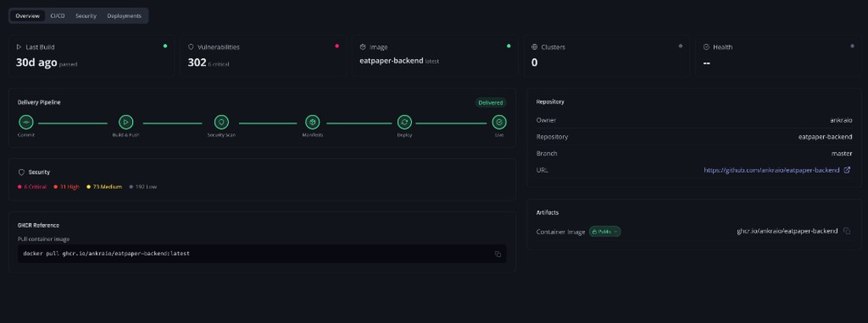This screenshot has height=323, width=868.
Task: Open the CI/CD tab
Action: 57,16
